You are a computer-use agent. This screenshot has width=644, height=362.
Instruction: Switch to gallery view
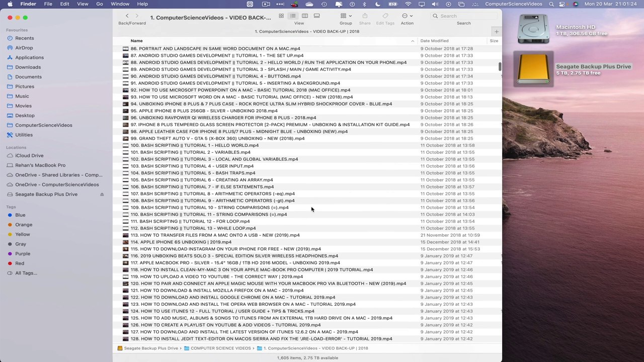click(x=316, y=16)
